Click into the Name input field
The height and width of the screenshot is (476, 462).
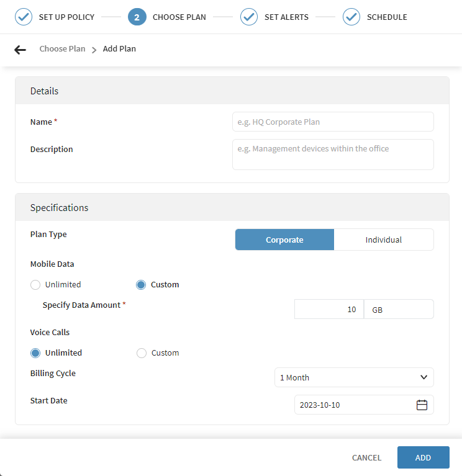point(333,122)
